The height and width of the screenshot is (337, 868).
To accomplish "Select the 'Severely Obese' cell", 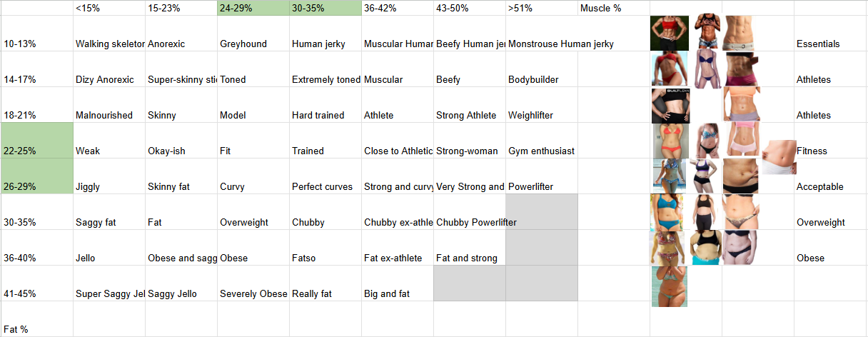I will pyautogui.click(x=253, y=283).
